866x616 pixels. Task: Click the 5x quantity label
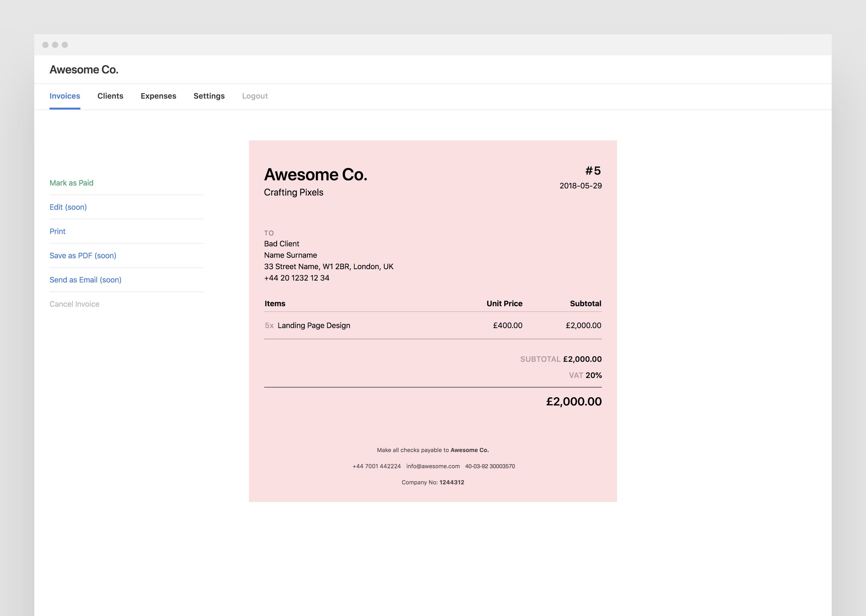269,325
